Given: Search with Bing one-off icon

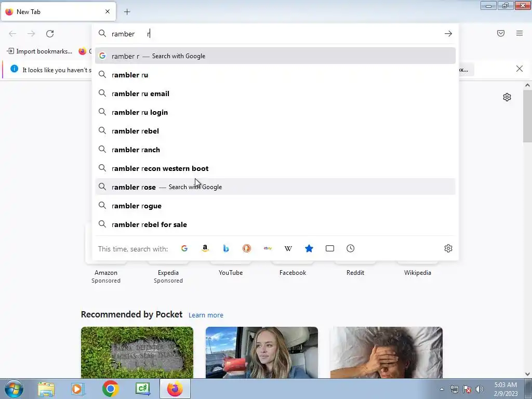Looking at the screenshot, I should click(x=226, y=248).
